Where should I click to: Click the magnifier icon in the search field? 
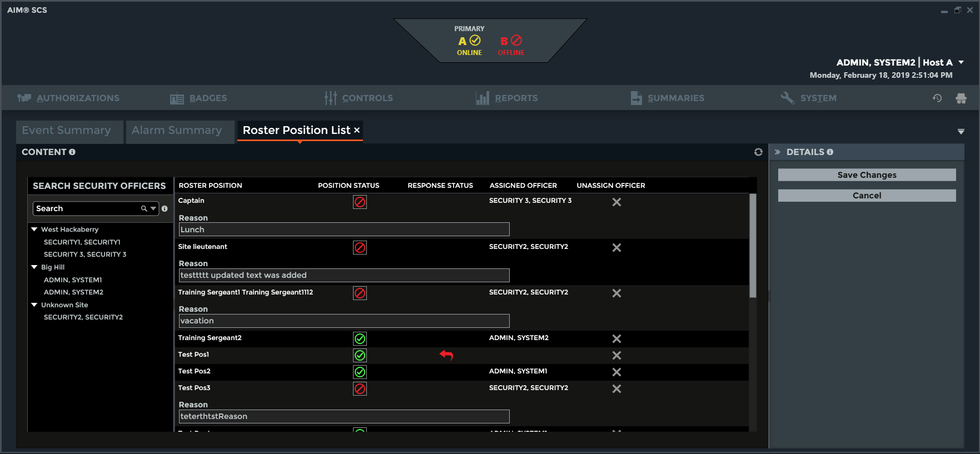(x=144, y=209)
